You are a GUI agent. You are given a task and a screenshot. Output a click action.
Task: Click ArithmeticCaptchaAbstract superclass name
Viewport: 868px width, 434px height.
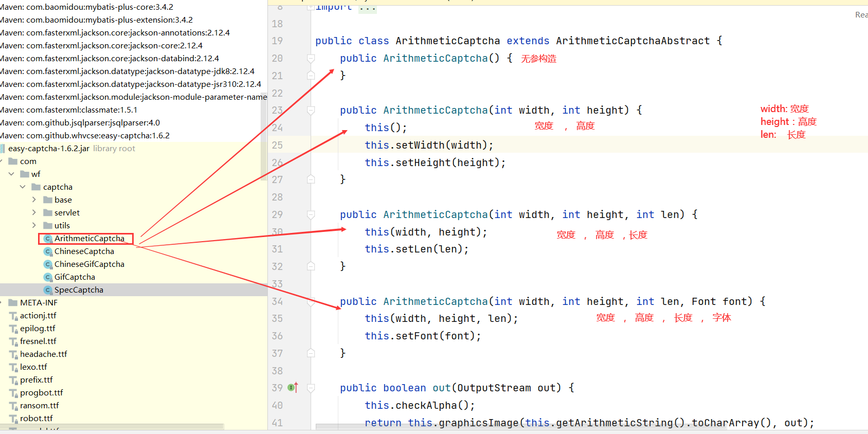(x=632, y=41)
